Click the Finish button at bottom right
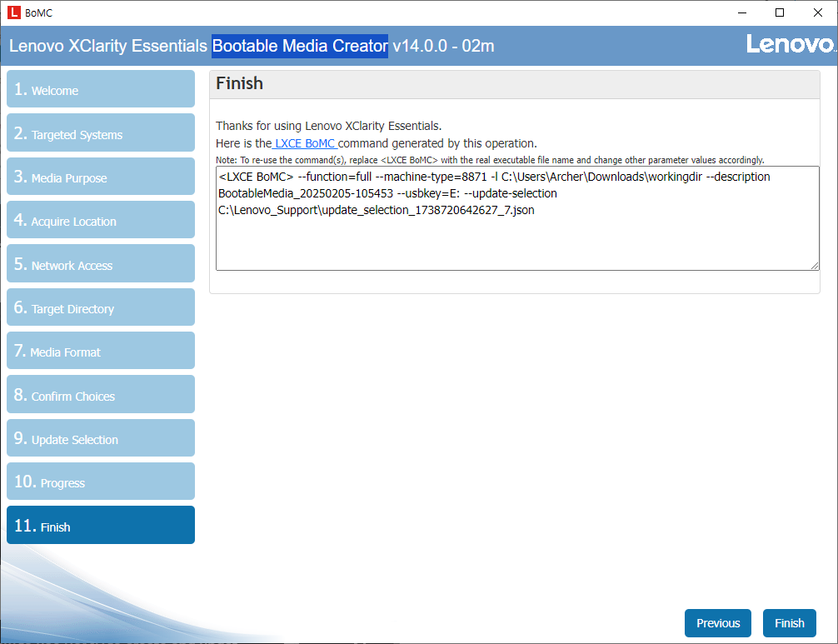The width and height of the screenshot is (838, 644). [790, 623]
